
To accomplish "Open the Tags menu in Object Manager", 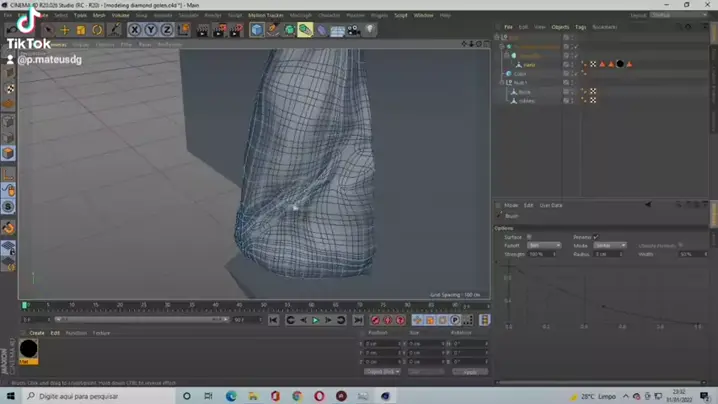I will point(580,27).
